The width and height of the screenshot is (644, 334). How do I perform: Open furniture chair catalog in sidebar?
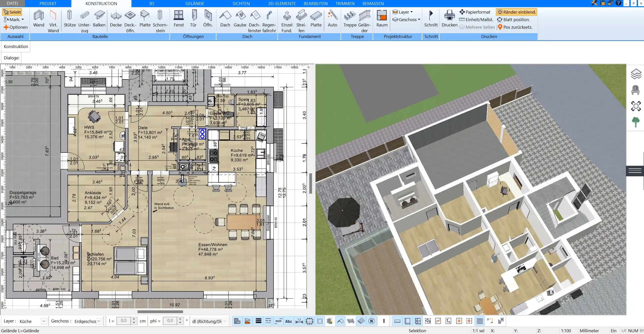[635, 90]
